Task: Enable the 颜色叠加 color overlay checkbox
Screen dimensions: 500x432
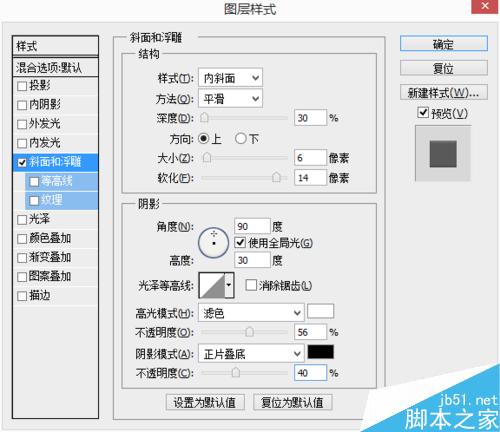Action: coord(22,239)
